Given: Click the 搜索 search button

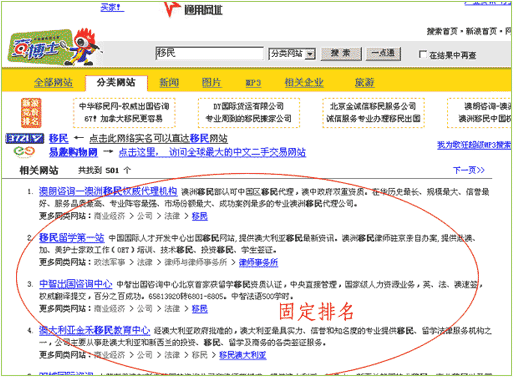Looking at the screenshot, I should (x=341, y=53).
